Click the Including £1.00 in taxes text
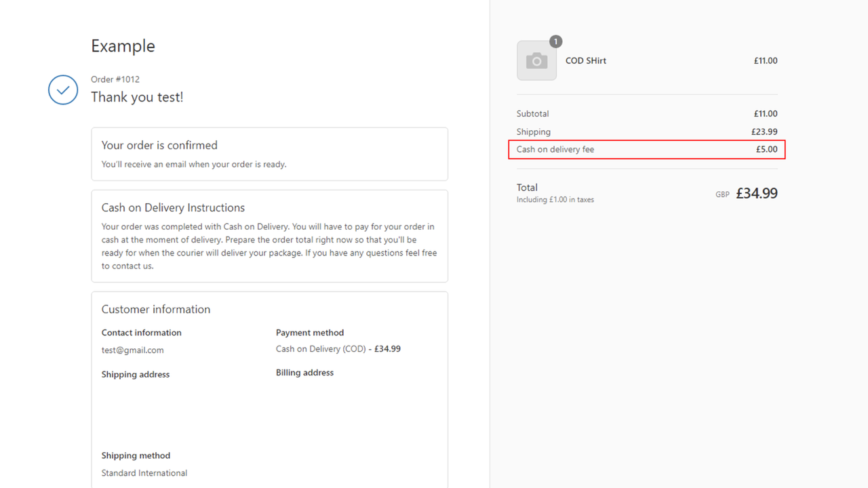This screenshot has height=488, width=868. (x=555, y=199)
